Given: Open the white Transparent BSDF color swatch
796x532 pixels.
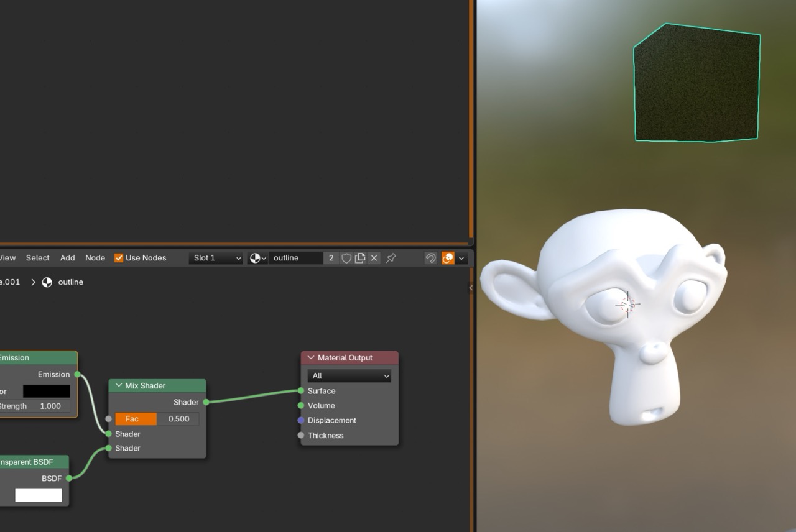Looking at the screenshot, I should coord(39,495).
